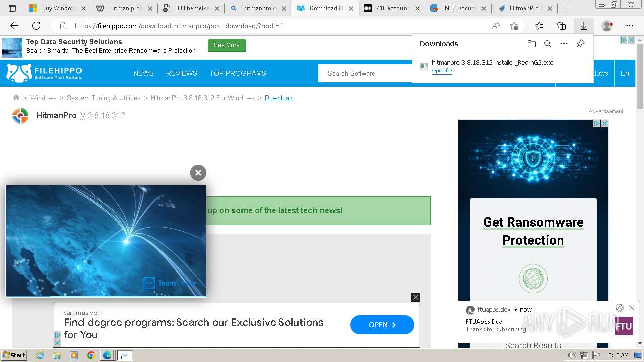Search within downloads
644x362 pixels.
pos(548,44)
